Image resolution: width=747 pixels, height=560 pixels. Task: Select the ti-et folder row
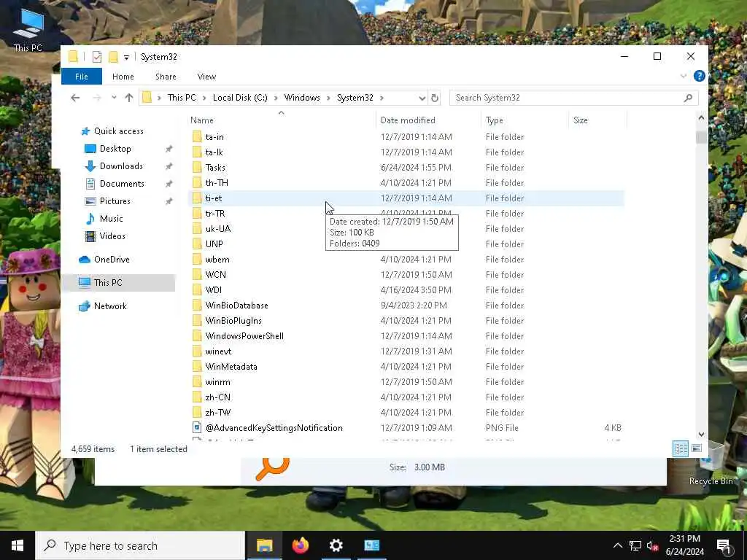(x=406, y=198)
